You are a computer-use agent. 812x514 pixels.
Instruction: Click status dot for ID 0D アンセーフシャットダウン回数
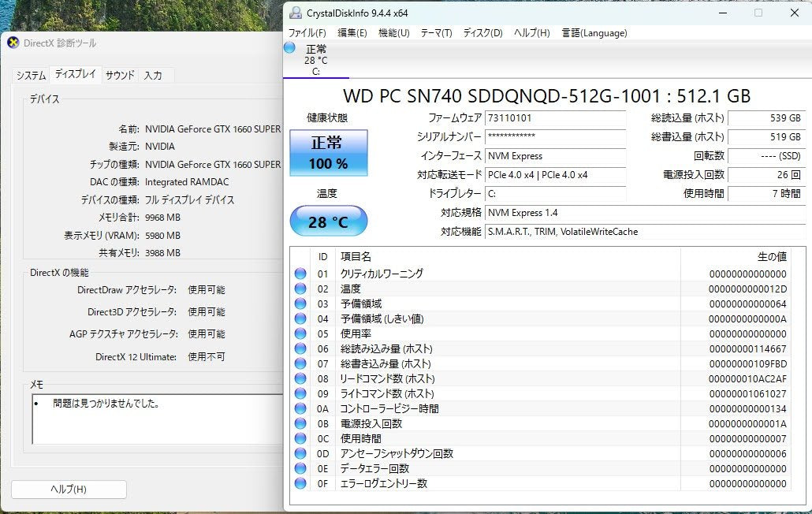click(x=300, y=453)
